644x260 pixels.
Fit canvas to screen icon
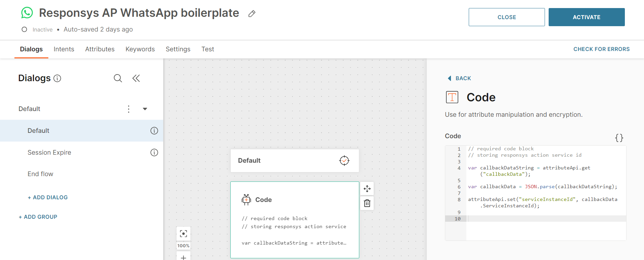click(x=183, y=233)
